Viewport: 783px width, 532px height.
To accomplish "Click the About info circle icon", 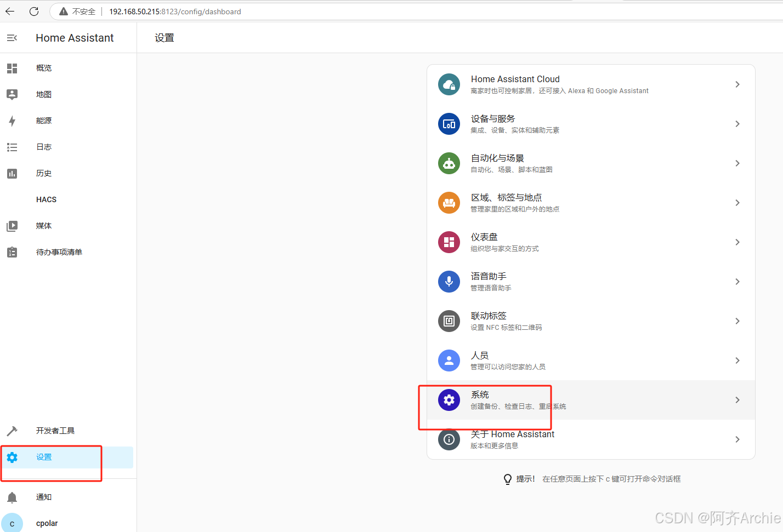I will point(449,439).
